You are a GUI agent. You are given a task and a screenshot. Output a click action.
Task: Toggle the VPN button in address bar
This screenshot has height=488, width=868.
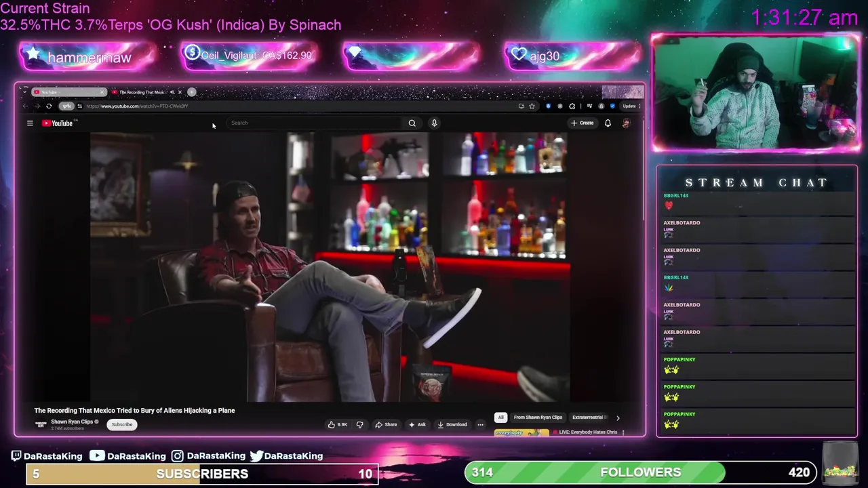(x=66, y=106)
